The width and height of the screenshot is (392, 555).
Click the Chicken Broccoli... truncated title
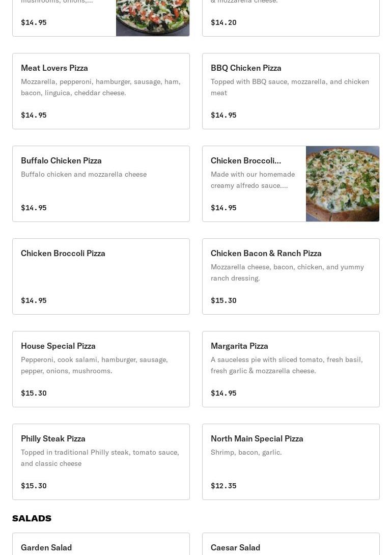(246, 161)
